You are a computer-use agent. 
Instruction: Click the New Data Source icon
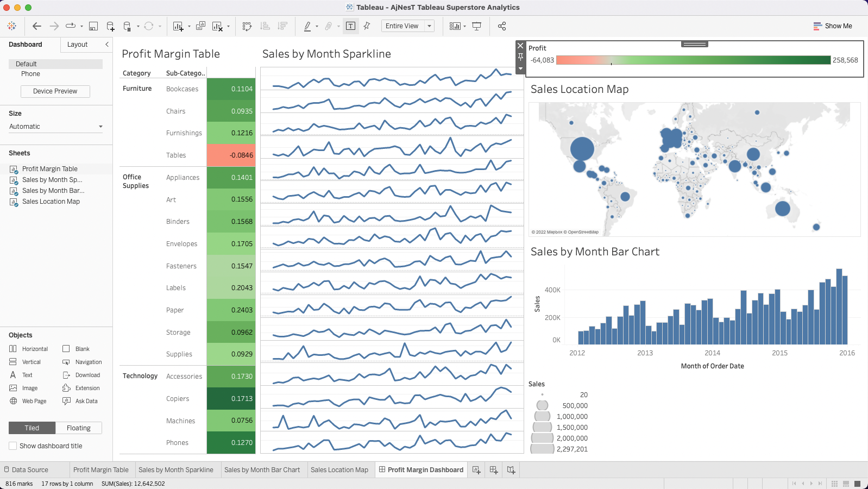pos(110,26)
